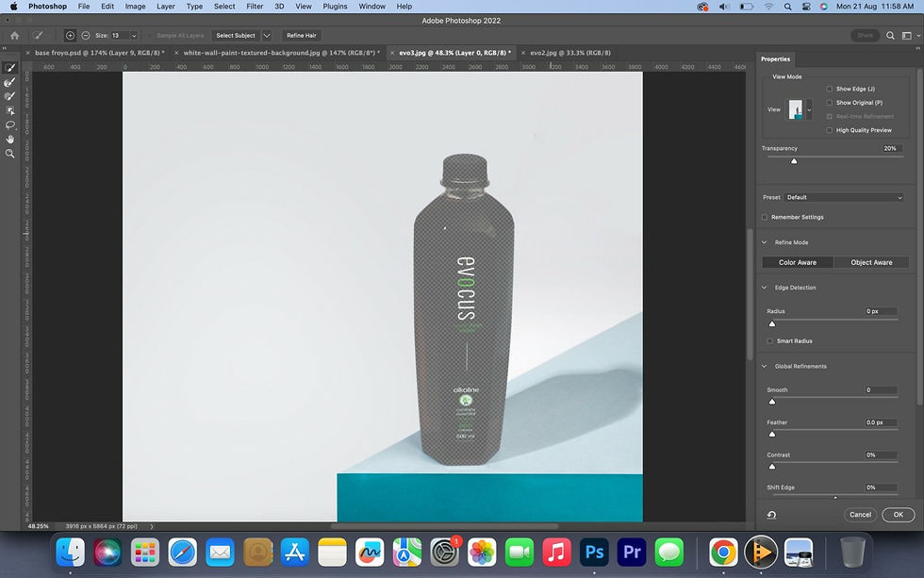Click the Home icon in options bar
This screenshot has height=578, width=924.
pyautogui.click(x=15, y=35)
